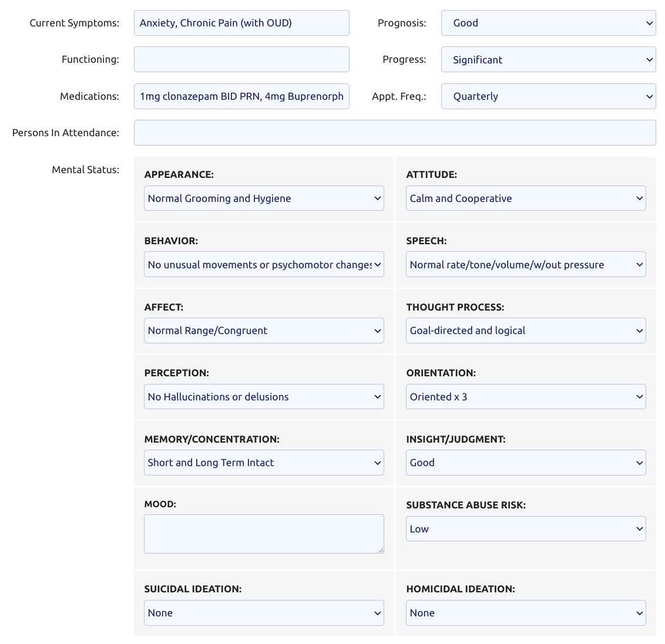Open the Speech dropdown

[526, 264]
